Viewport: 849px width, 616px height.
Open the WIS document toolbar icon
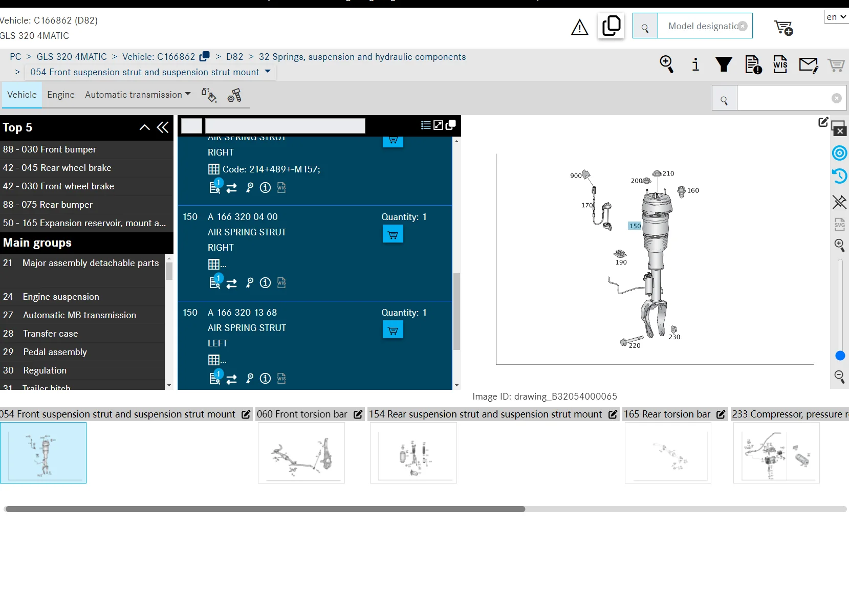coord(780,64)
